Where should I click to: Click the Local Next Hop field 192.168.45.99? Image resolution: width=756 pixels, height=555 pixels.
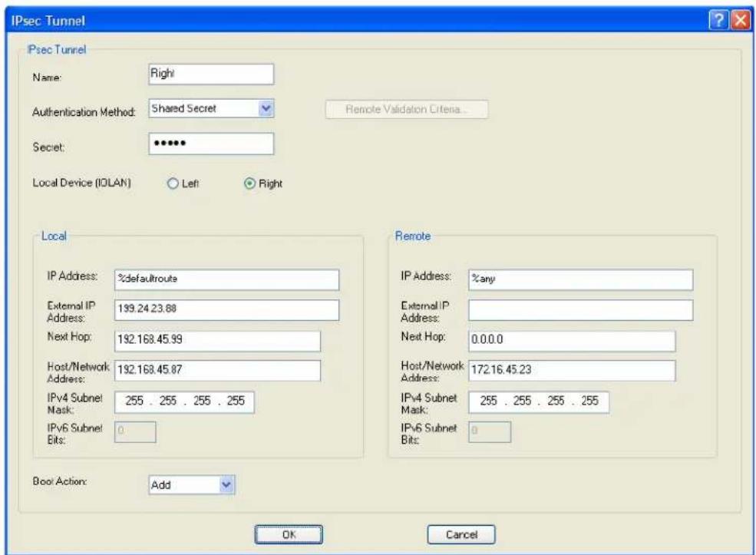pyautogui.click(x=217, y=341)
